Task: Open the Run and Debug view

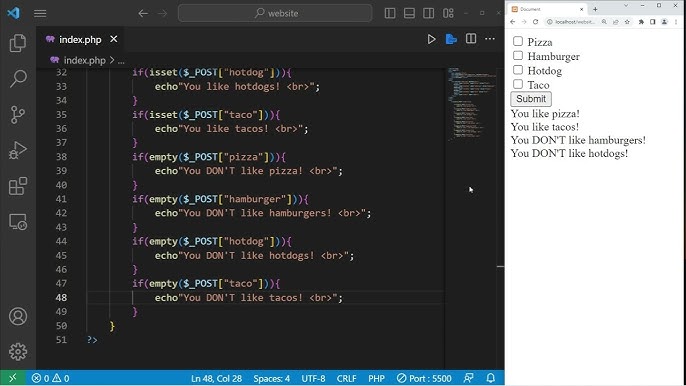Action: (18, 150)
